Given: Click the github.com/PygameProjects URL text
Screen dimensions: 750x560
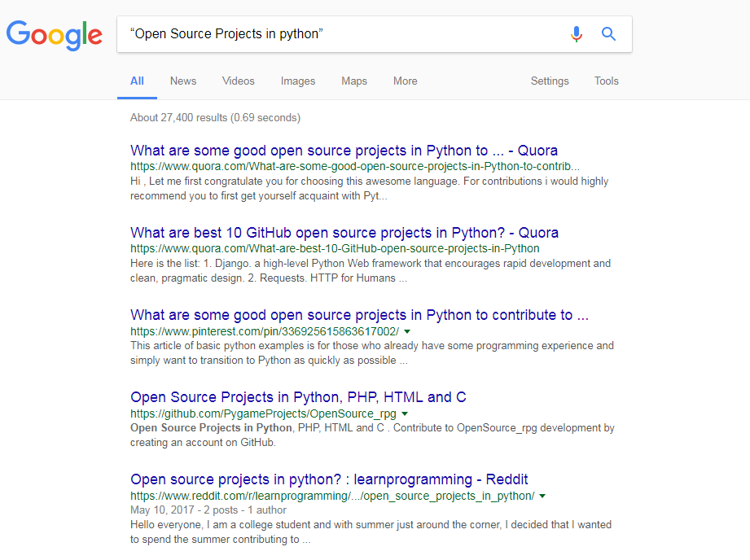Looking at the screenshot, I should click(x=263, y=413).
